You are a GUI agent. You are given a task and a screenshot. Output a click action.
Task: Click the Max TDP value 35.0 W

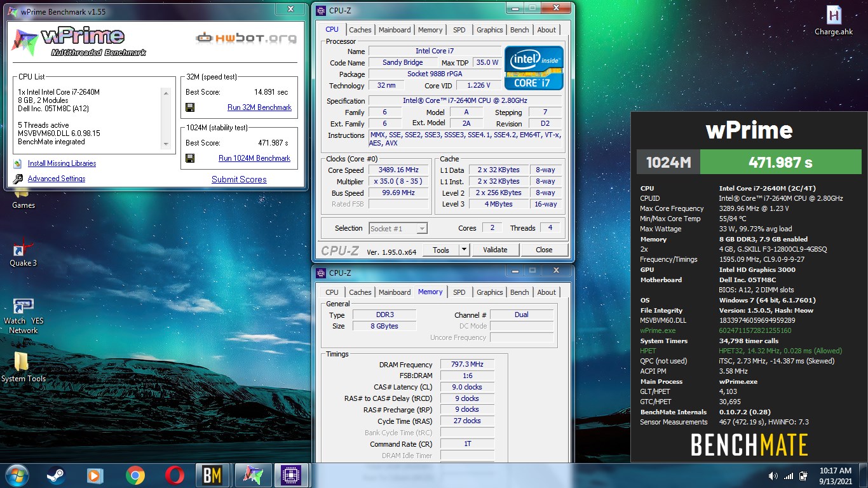[487, 62]
